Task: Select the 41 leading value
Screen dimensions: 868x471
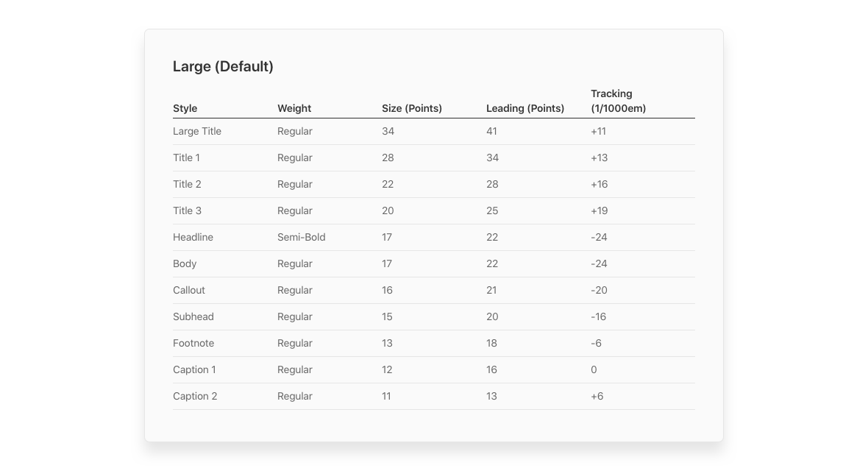Action: click(491, 131)
